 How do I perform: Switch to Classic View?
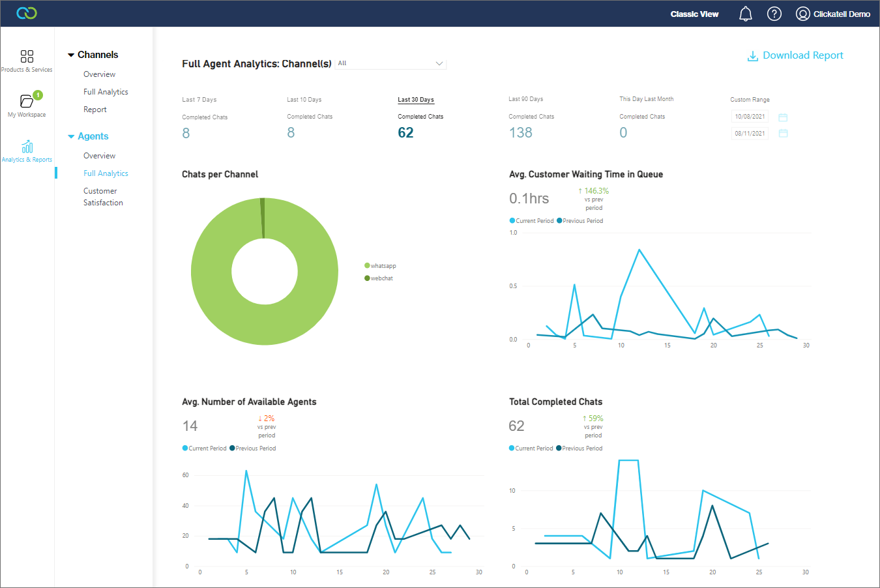pyautogui.click(x=694, y=14)
